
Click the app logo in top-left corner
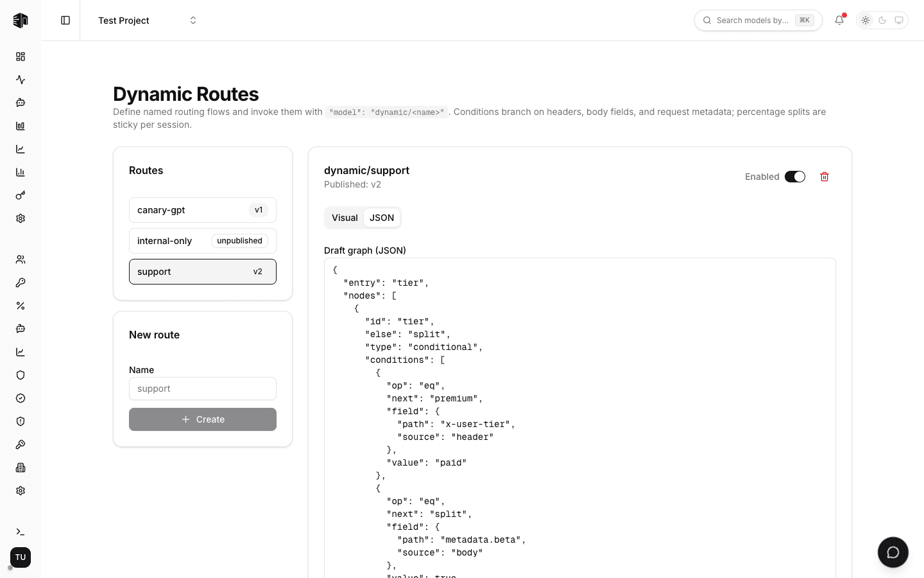(21, 21)
